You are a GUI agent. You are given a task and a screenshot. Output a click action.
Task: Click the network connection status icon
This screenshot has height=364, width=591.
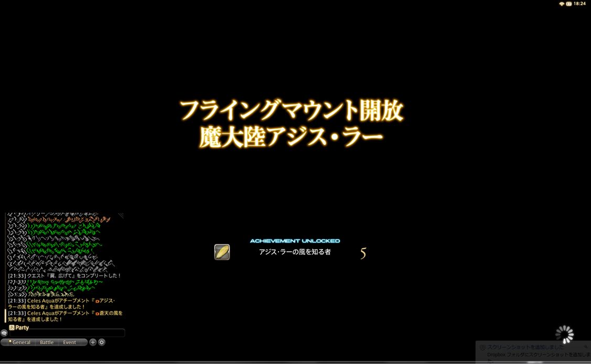tap(562, 3)
